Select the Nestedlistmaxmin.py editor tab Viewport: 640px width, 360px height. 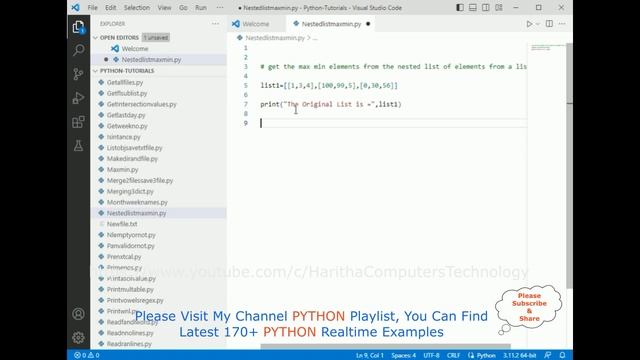331,24
